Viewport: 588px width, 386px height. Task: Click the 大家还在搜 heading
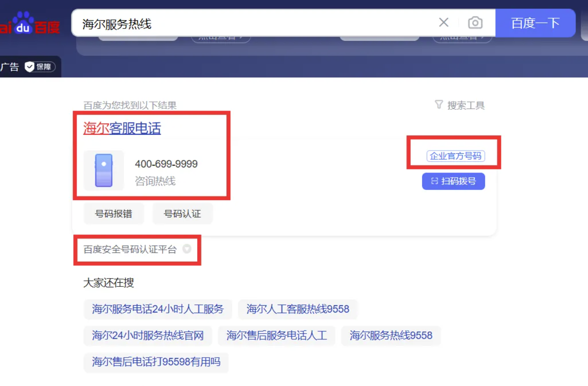(x=109, y=283)
